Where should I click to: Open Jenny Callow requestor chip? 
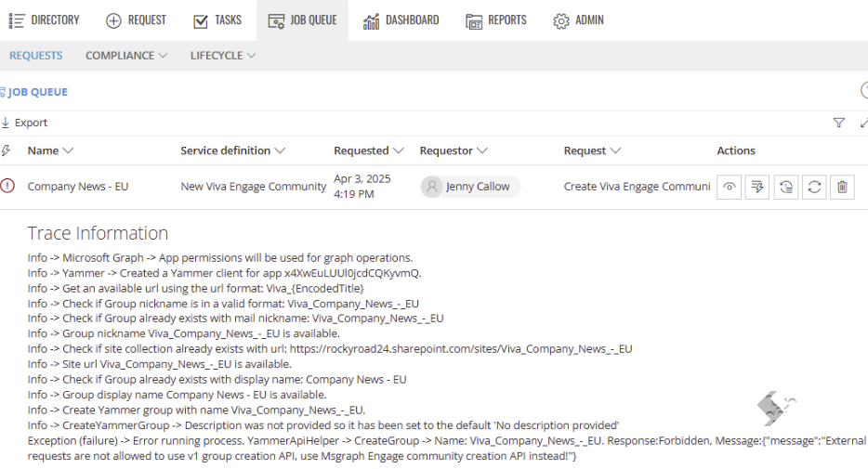[x=470, y=187]
